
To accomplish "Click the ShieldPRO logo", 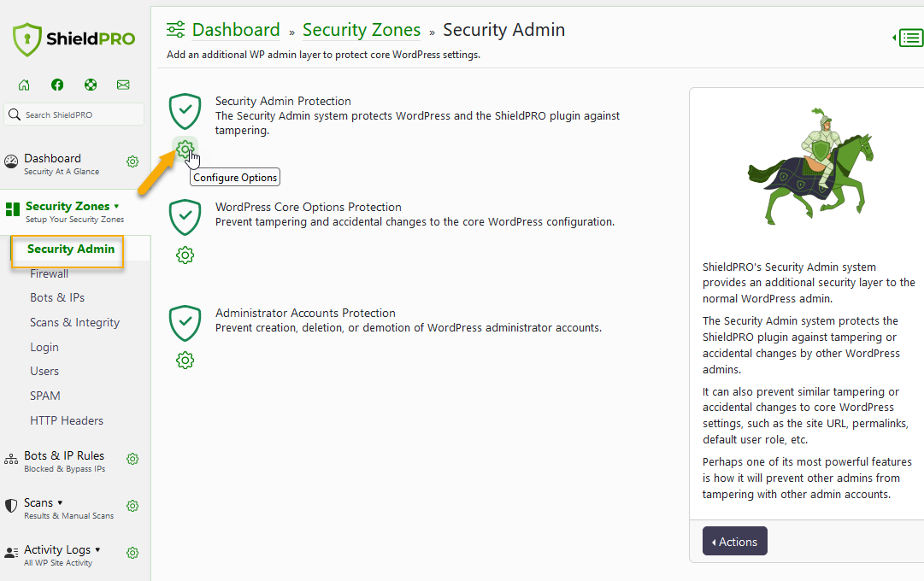I will 74,39.
